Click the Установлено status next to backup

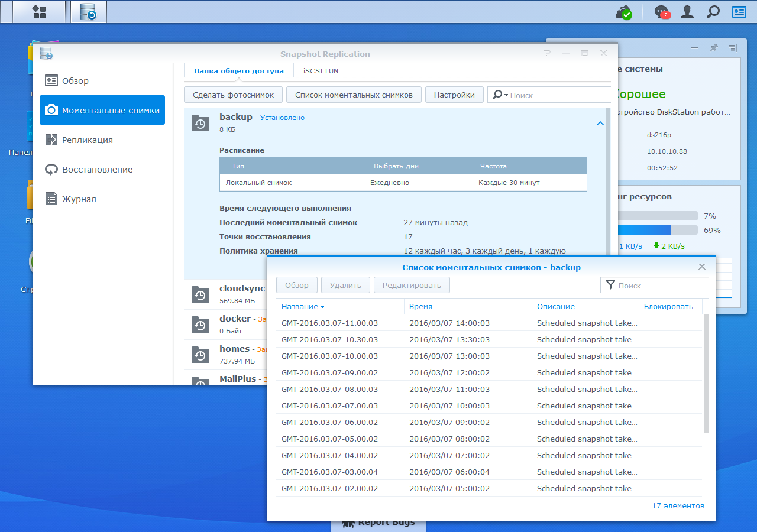pyautogui.click(x=283, y=118)
